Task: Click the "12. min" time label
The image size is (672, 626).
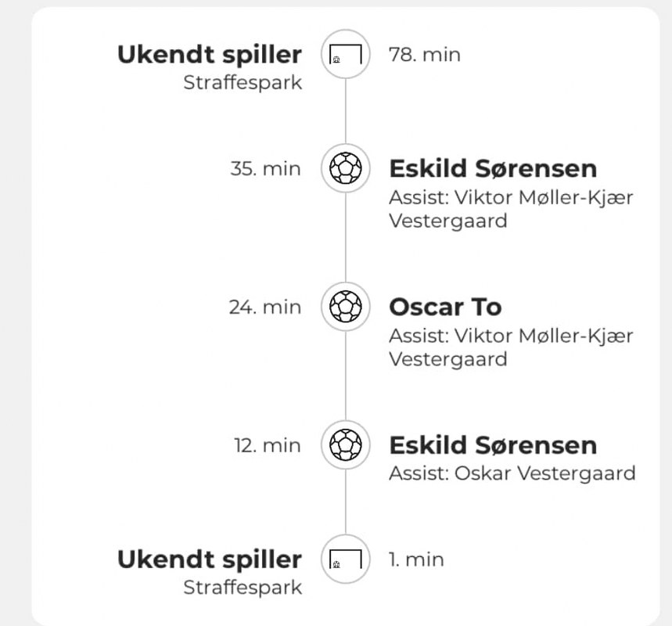Action: click(x=267, y=445)
